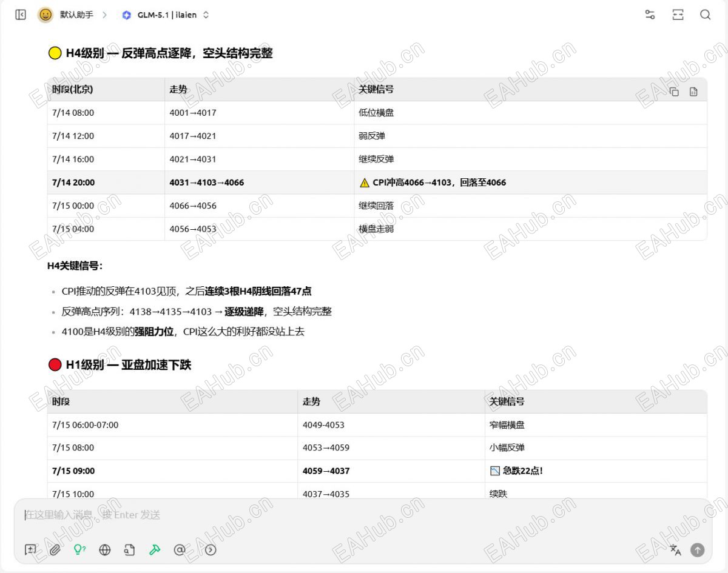Open knowledge base document search icon

[129, 549]
